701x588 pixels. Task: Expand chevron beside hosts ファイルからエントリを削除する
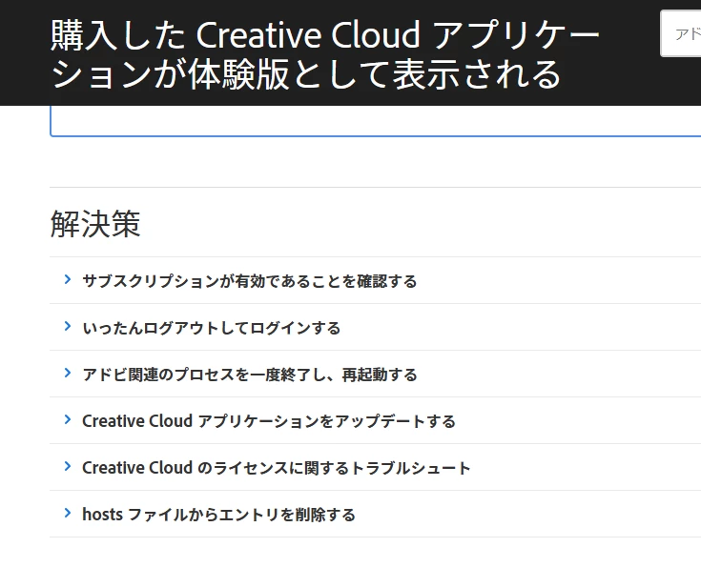(68, 514)
